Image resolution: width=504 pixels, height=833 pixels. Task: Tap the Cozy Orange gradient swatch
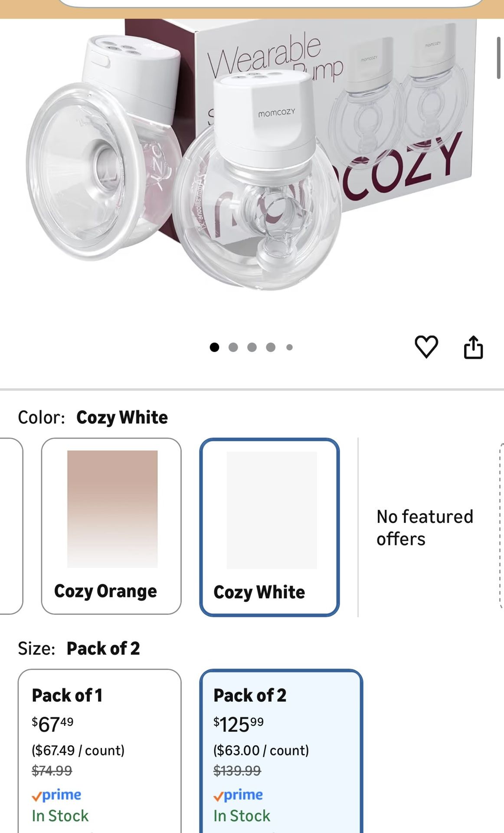pos(112,508)
